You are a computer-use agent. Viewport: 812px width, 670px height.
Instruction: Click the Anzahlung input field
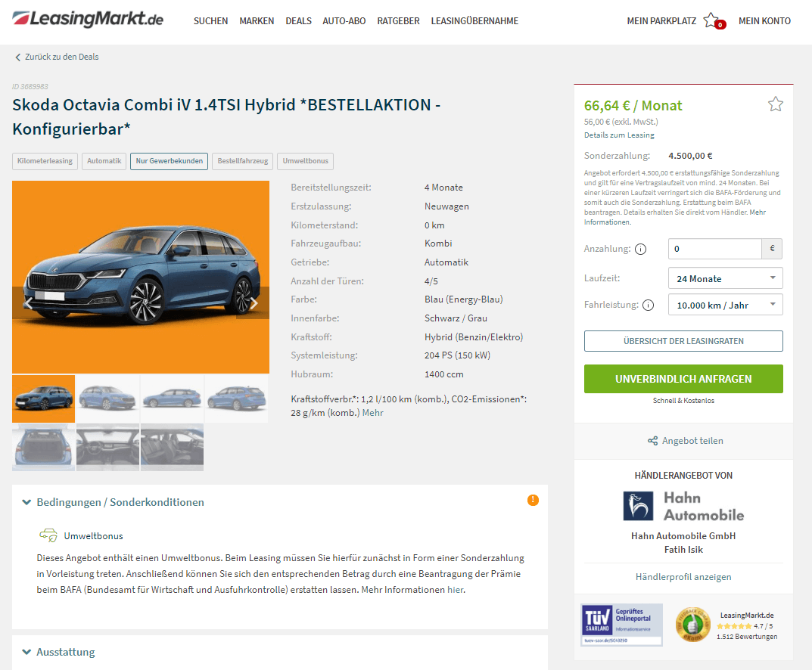[714, 249]
